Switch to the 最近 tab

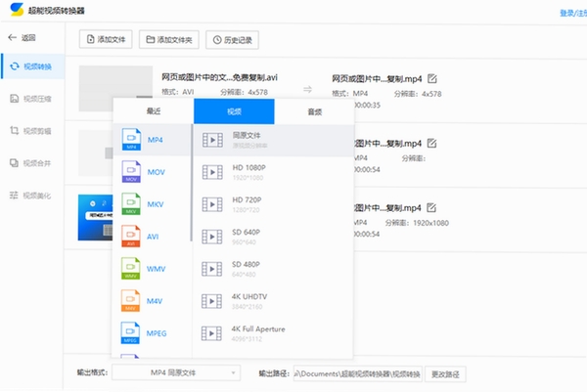click(154, 111)
